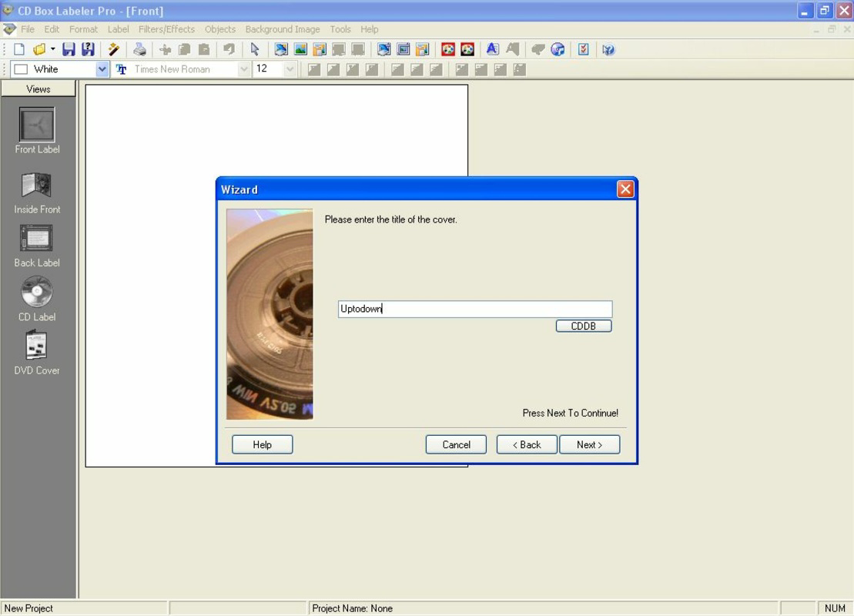The width and height of the screenshot is (854, 616).
Task: Open the Objects menu
Action: [x=220, y=29]
